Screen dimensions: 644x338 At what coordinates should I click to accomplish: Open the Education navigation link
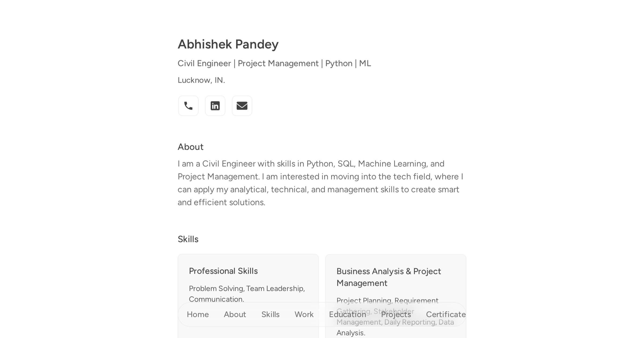tap(347, 314)
